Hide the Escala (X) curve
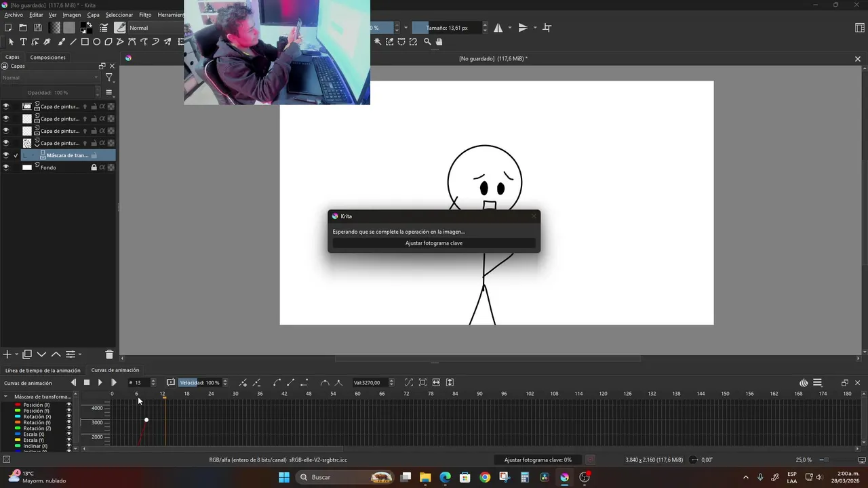This screenshot has width=868, height=488. click(68, 434)
